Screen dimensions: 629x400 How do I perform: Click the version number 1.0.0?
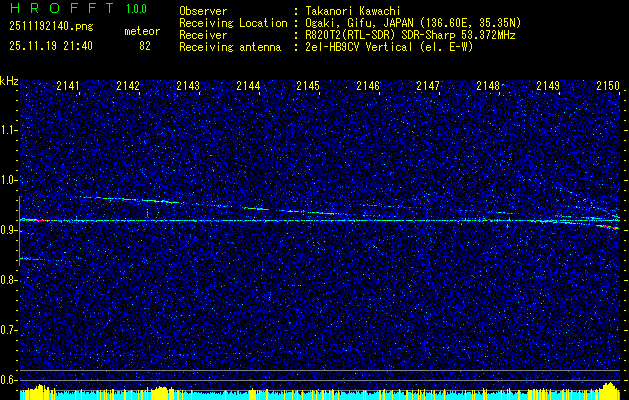pos(136,8)
